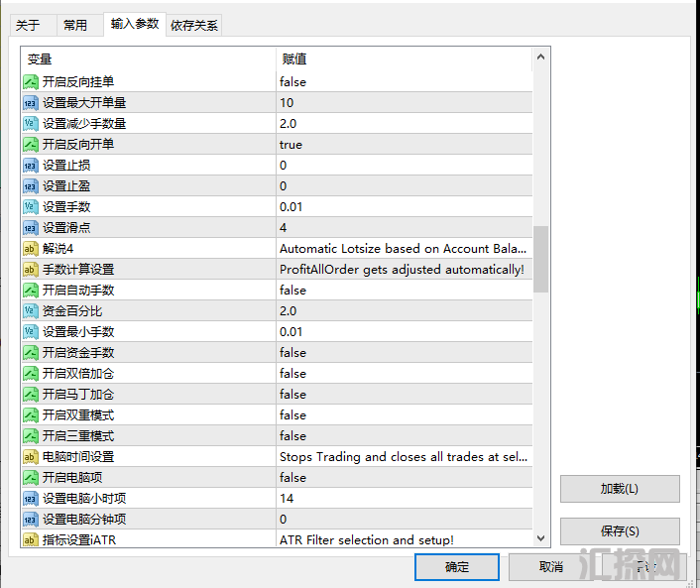Click the double-type icon beside 资金百分比

coord(31,310)
